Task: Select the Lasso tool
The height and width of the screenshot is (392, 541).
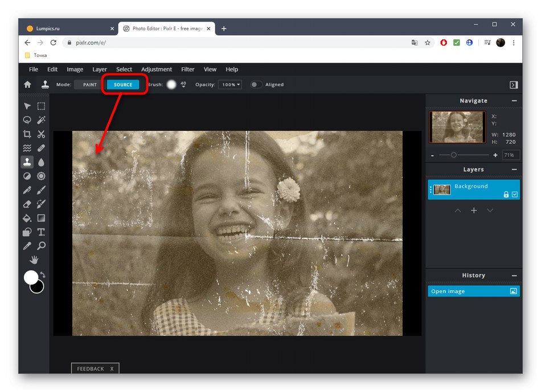Action: (x=27, y=120)
